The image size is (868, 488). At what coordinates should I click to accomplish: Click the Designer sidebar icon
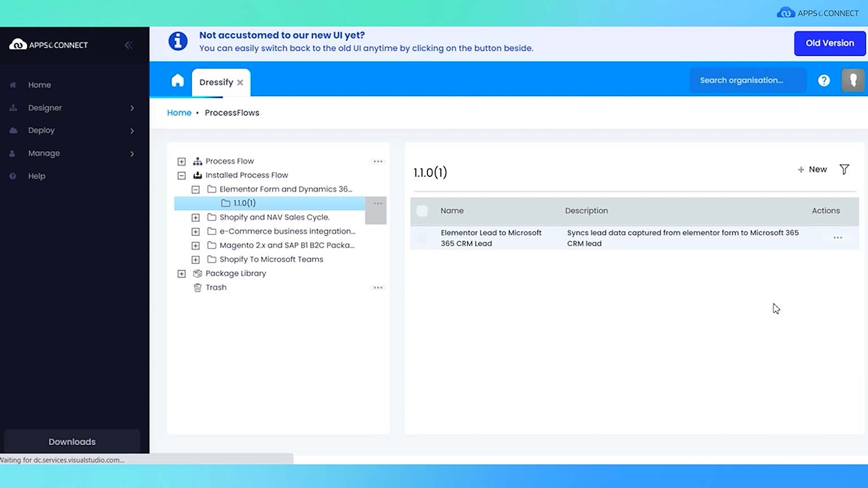(13, 108)
